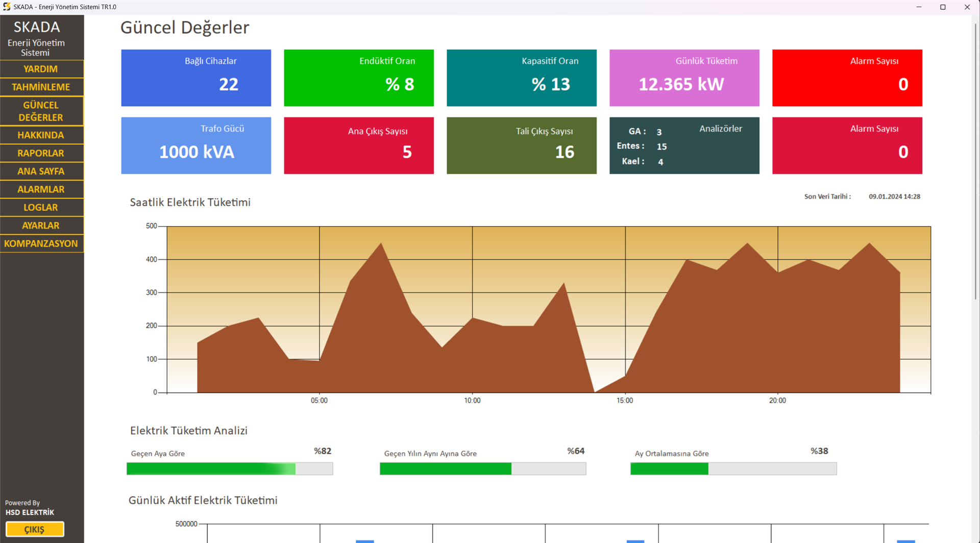Viewport: 980px width, 543px height.
Task: Click the SKADA app icon in title bar
Action: 7,7
